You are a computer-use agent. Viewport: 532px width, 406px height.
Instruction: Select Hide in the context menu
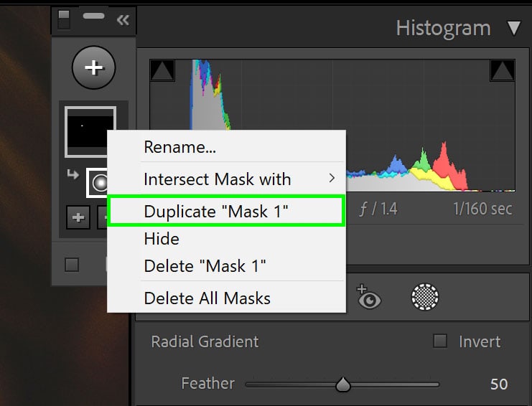tap(226, 239)
